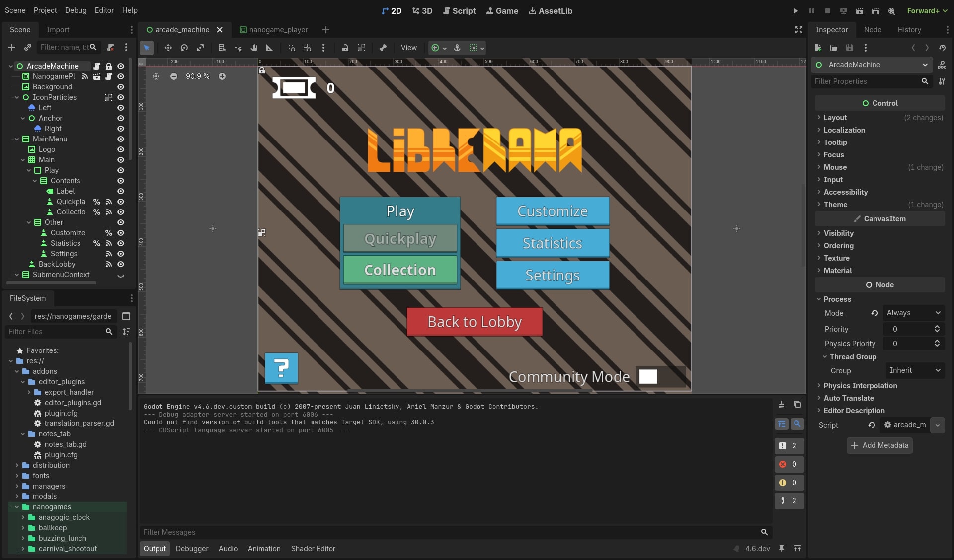The height and width of the screenshot is (560, 954).
Task: Click the Add Metadata button
Action: [879, 445]
